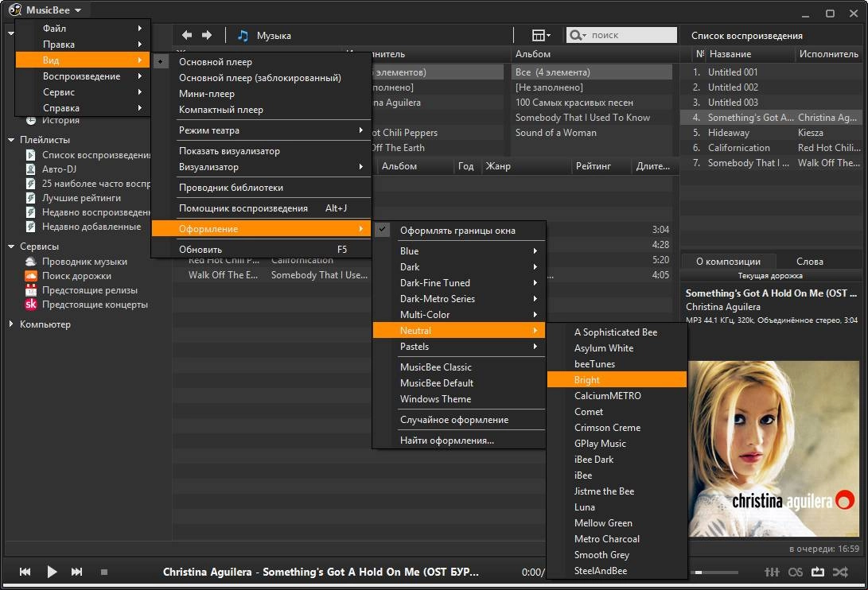Open the Правка submenu
Screen dimensions: 868x590
pos(83,45)
